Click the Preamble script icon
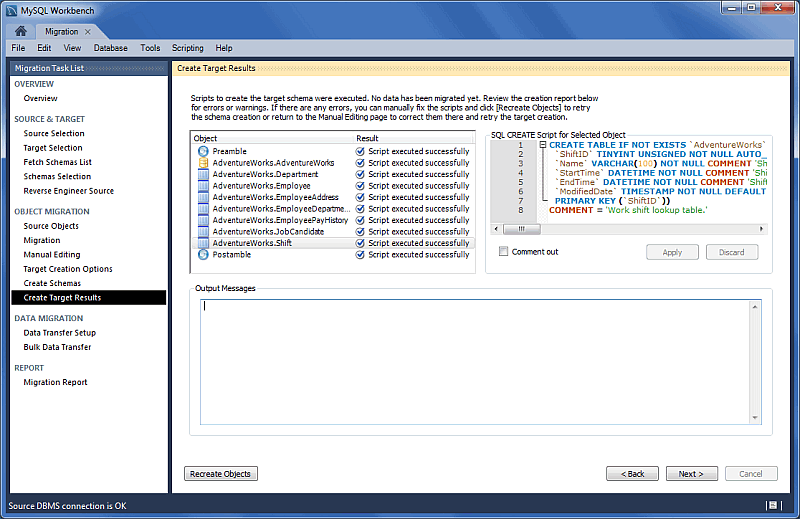The width and height of the screenshot is (800, 519). tap(203, 151)
